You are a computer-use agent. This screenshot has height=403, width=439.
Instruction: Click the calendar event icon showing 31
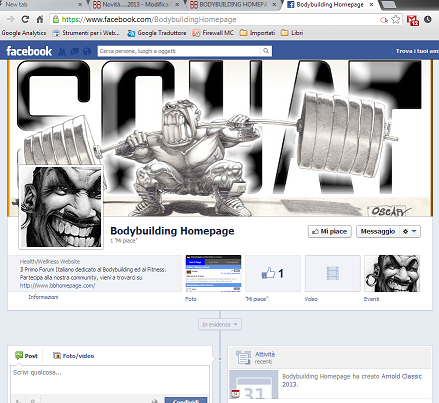coord(254,386)
